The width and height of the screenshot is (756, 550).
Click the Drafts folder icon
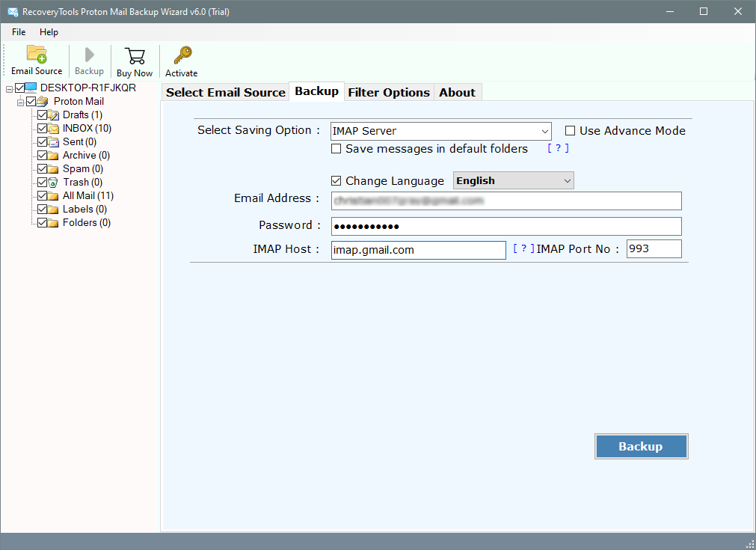tap(54, 114)
